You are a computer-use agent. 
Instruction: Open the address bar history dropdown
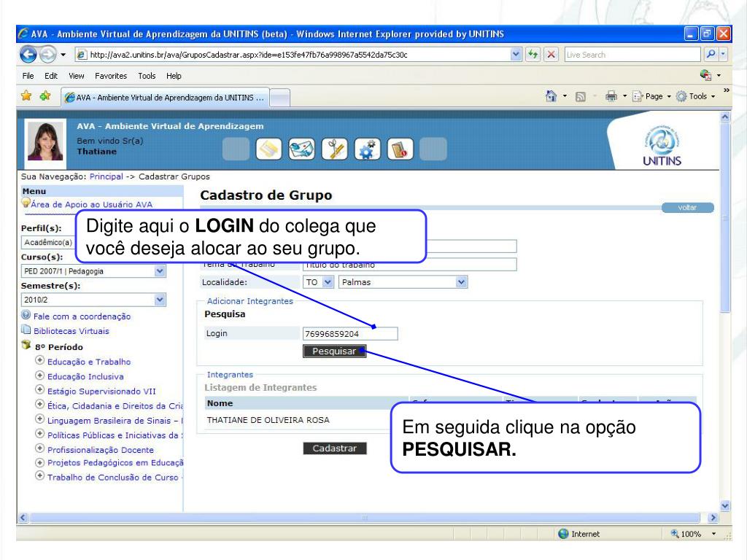click(516, 54)
